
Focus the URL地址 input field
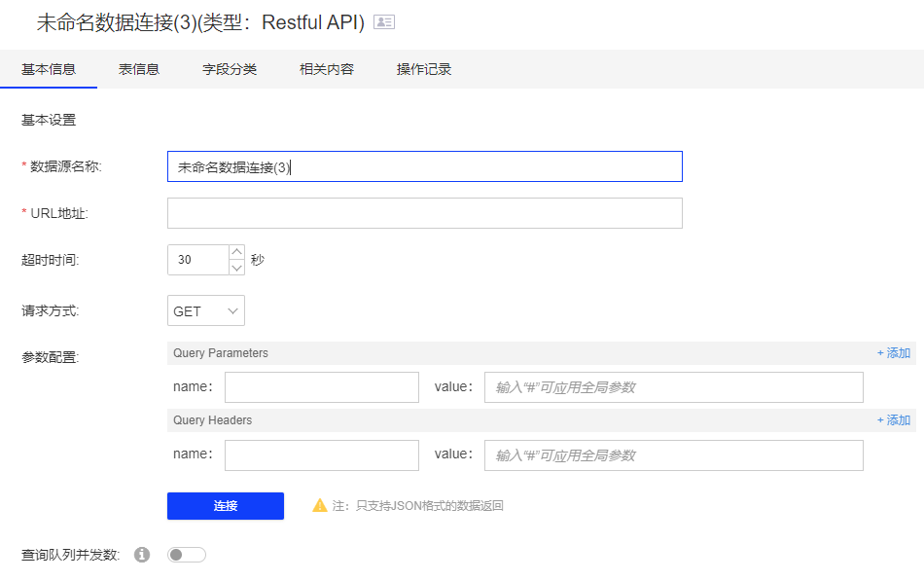point(424,213)
